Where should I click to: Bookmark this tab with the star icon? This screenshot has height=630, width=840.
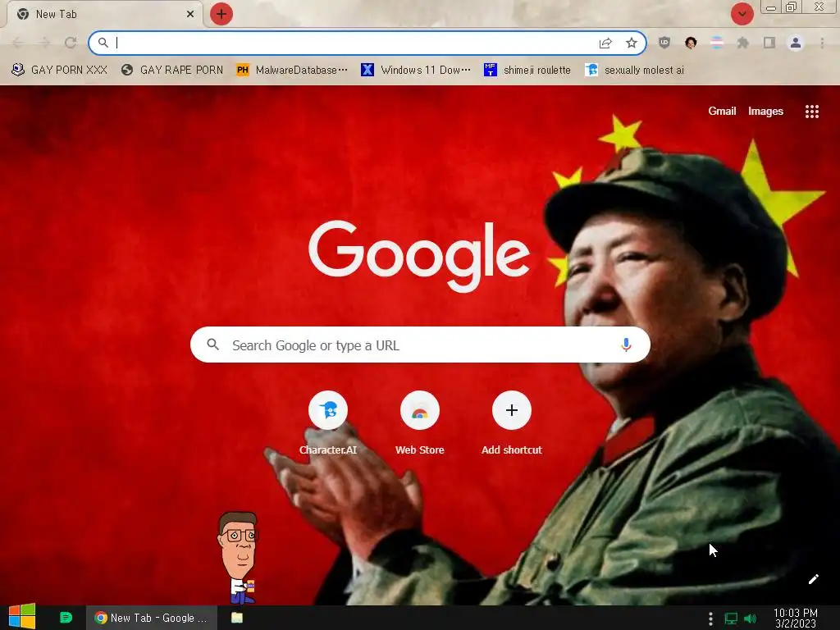click(x=632, y=43)
